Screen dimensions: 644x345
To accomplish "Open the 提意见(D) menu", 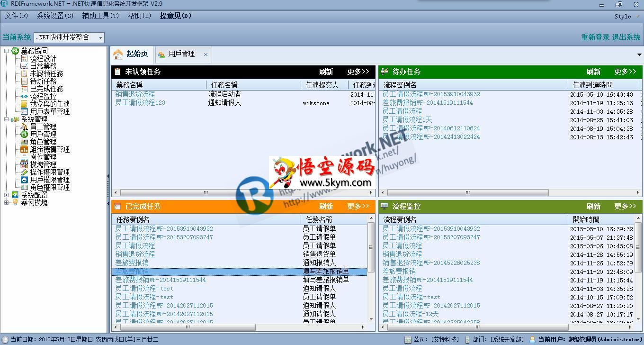I will (x=176, y=16).
